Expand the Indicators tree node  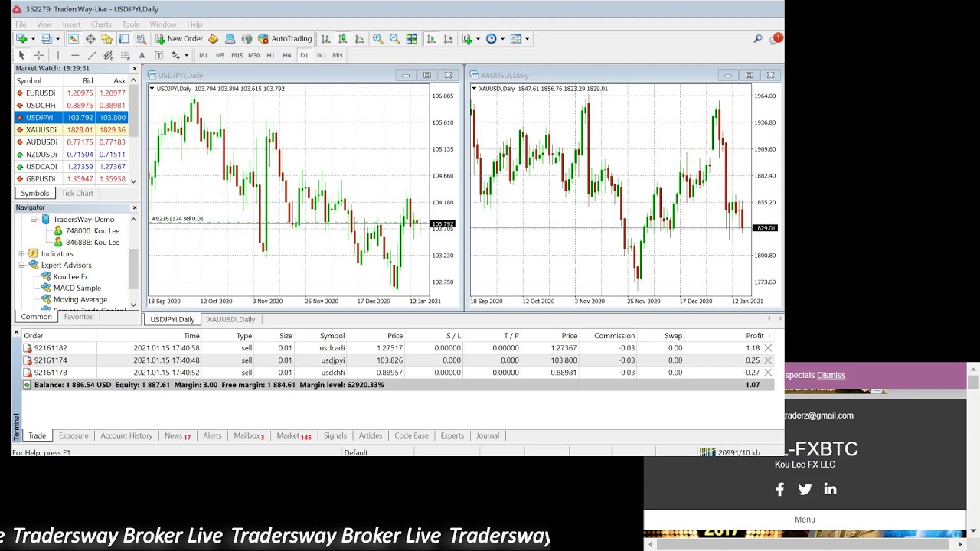click(x=21, y=254)
